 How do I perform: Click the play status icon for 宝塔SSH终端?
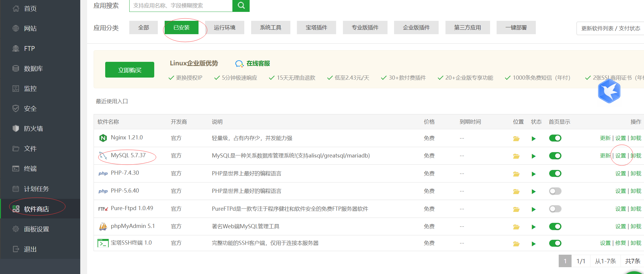point(534,244)
